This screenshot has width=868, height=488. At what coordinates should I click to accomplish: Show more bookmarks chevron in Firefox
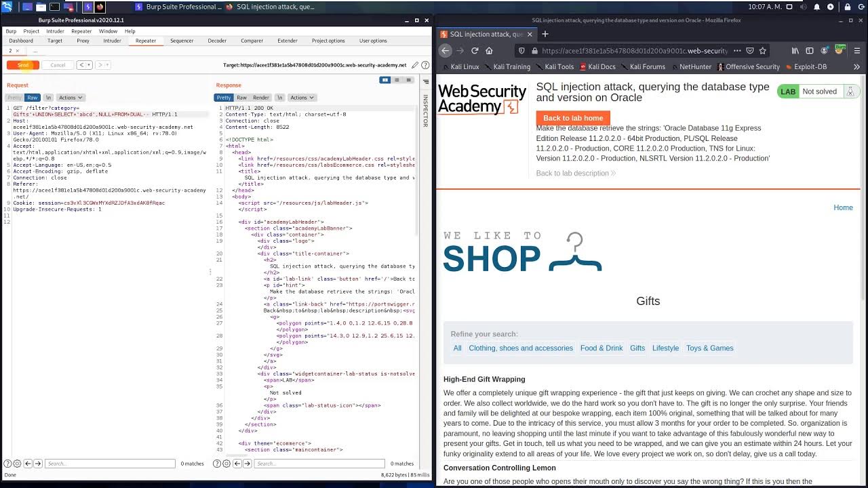tap(856, 67)
